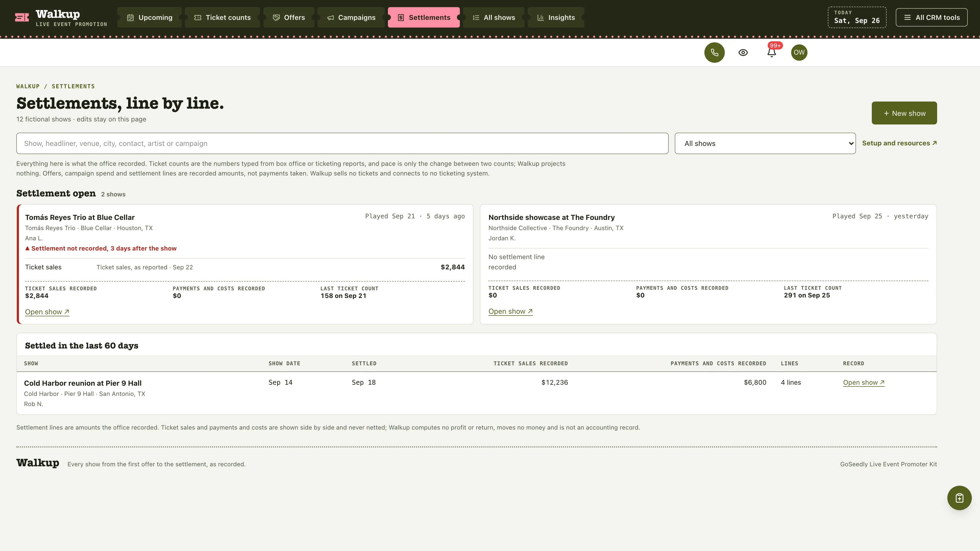
Task: Open the Insights tab
Action: click(556, 18)
